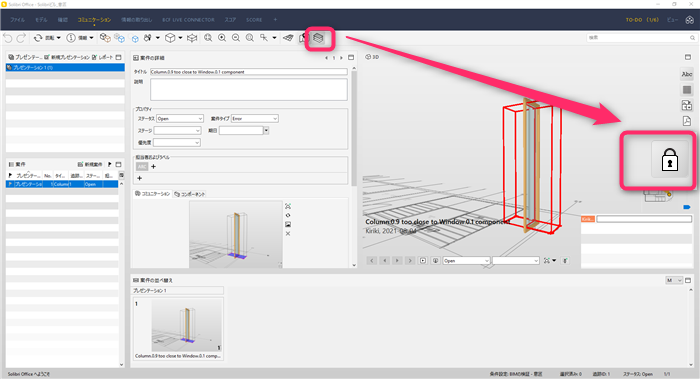Screen dimensions: 700x379
Task: Click the PDF export icon in viewer sidebar
Action: coord(687,121)
